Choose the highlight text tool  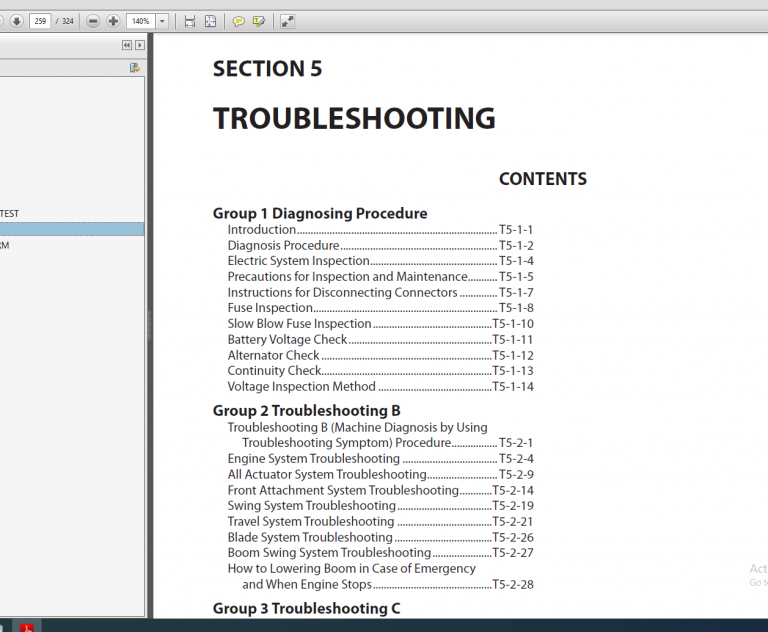click(x=259, y=21)
